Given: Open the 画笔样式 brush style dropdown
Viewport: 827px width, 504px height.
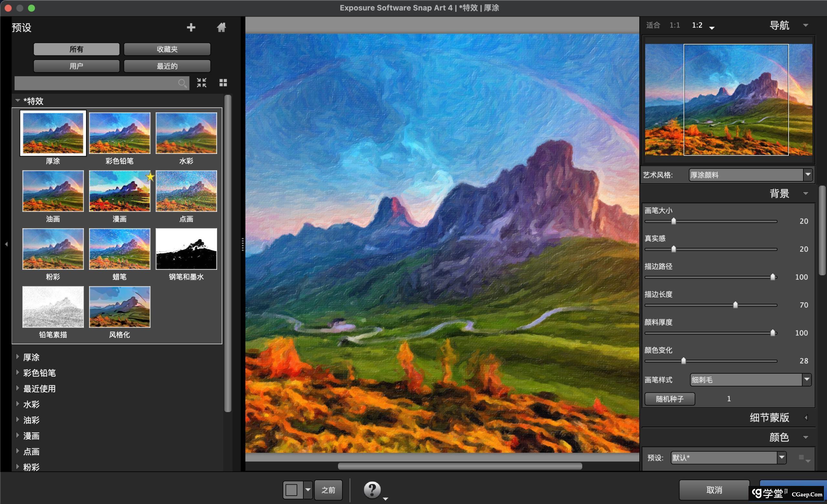Looking at the screenshot, I should (x=750, y=379).
